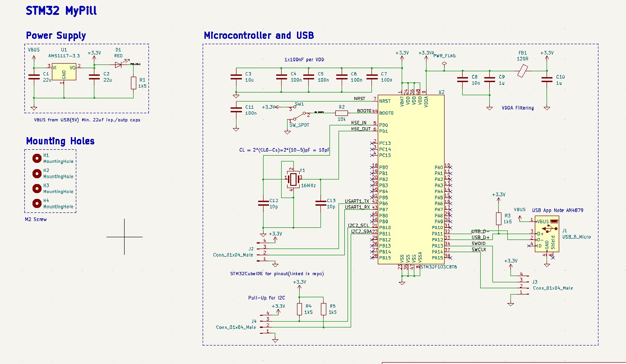Select the HSE_OUT net label
Screen dimensions: 626x364
tap(361, 129)
